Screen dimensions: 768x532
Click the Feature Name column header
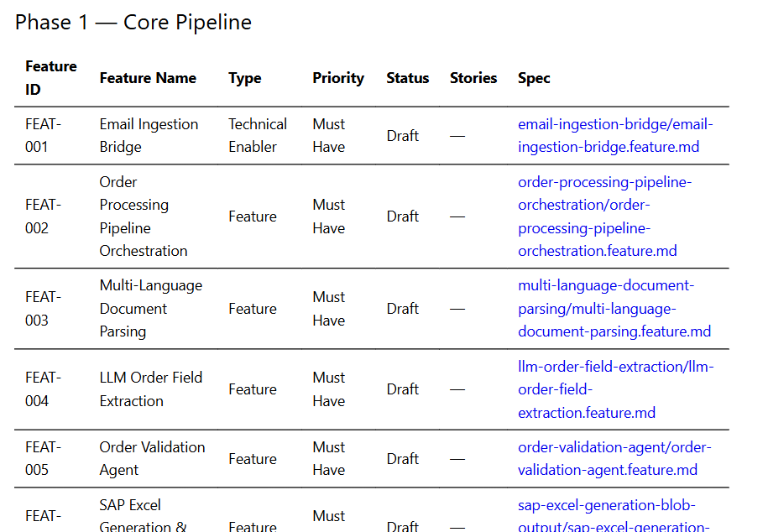pyautogui.click(x=148, y=78)
